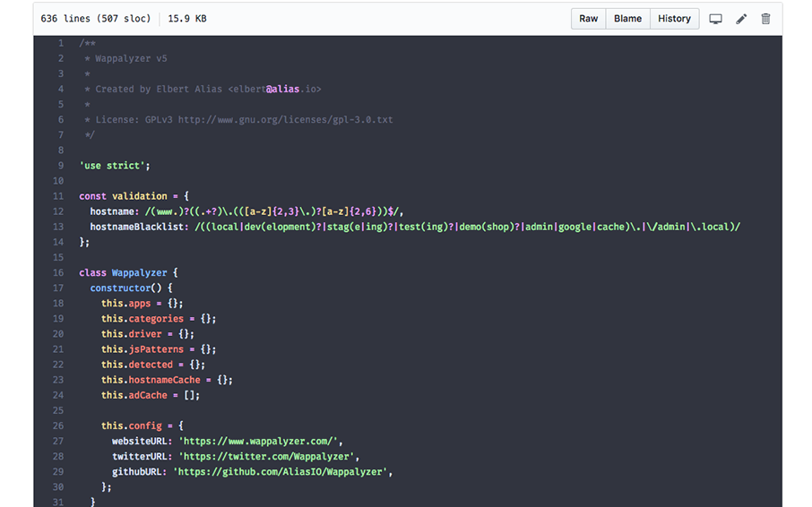Select line number 11 of validation const

tap(58, 196)
